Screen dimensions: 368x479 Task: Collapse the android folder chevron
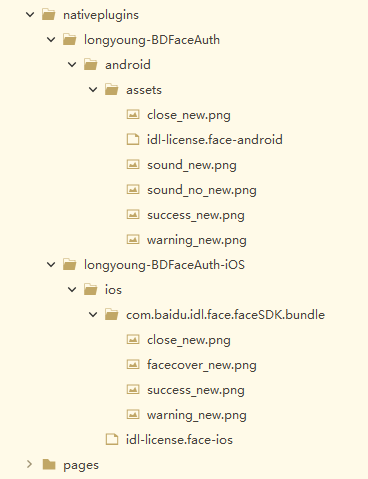tap(72, 65)
